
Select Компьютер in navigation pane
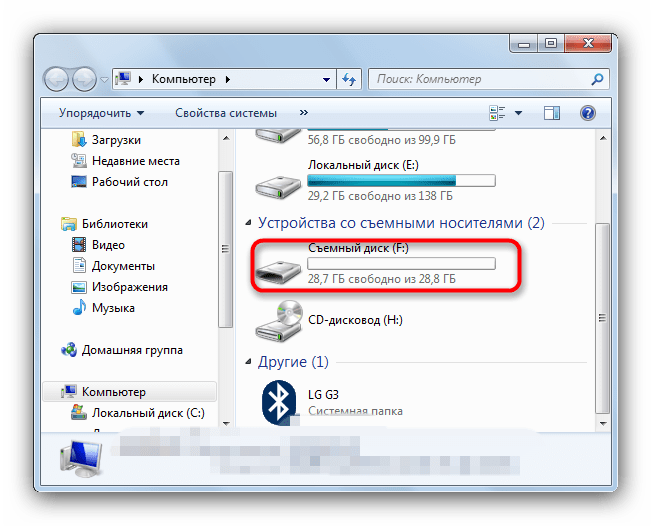(x=114, y=392)
